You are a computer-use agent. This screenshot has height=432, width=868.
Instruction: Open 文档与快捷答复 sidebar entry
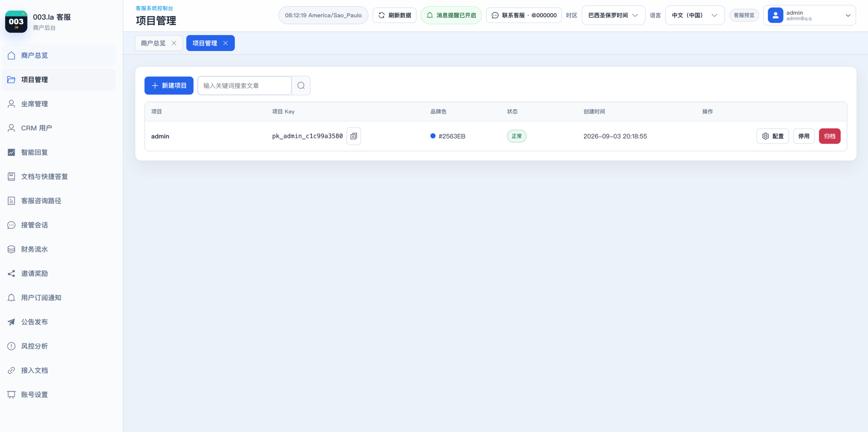point(58,177)
